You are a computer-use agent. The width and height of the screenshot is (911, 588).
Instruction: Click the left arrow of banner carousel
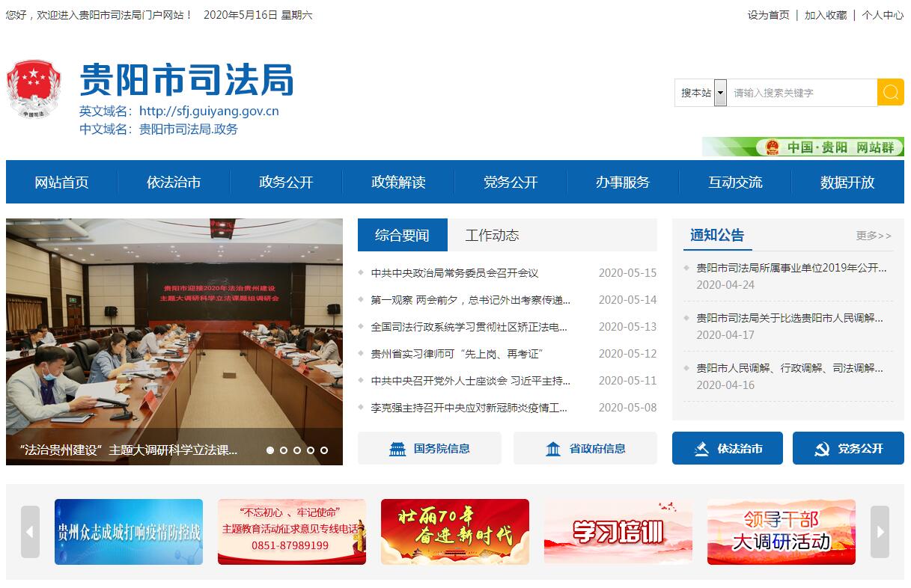pyautogui.click(x=30, y=532)
